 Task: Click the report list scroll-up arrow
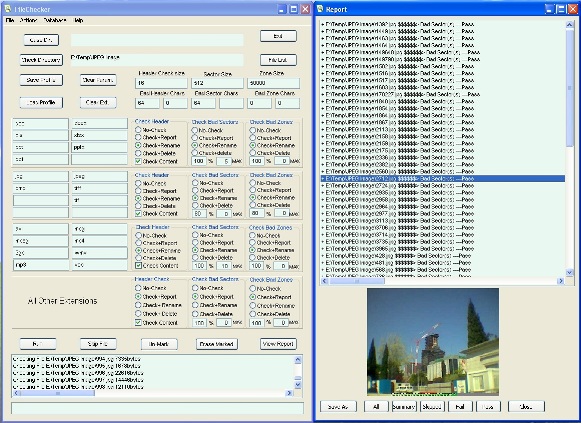point(570,25)
